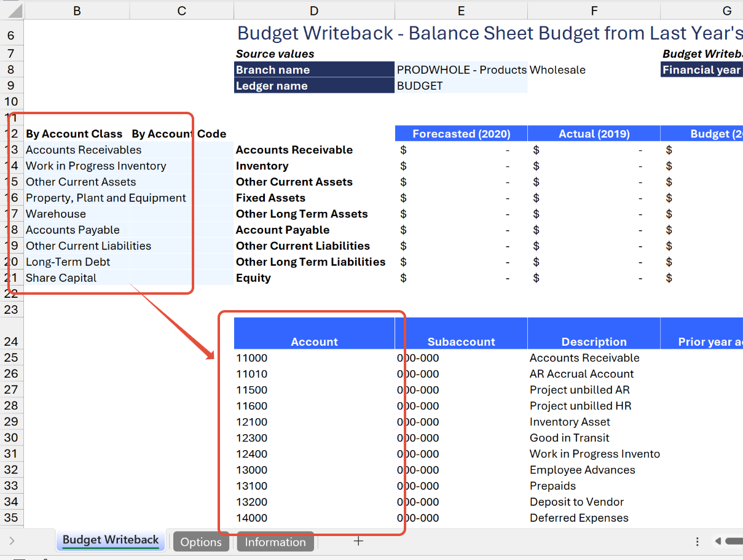Viewport: 743px width, 560px height.
Task: Click the Other Long Term Assets label
Action: [x=302, y=214]
